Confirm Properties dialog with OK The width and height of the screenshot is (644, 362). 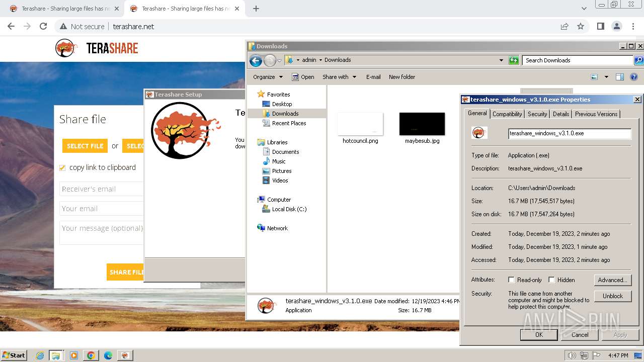(x=539, y=335)
